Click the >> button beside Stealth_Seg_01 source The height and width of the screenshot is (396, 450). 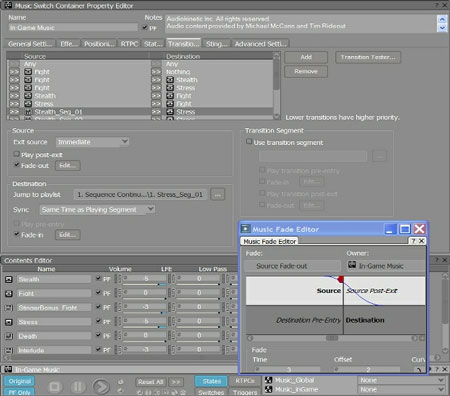(14, 112)
